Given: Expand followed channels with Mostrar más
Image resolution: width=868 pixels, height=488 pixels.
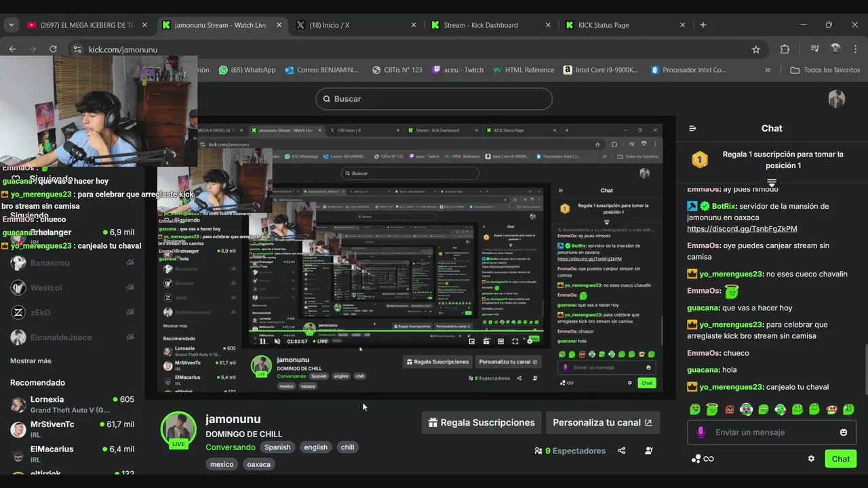Looking at the screenshot, I should tap(31, 361).
